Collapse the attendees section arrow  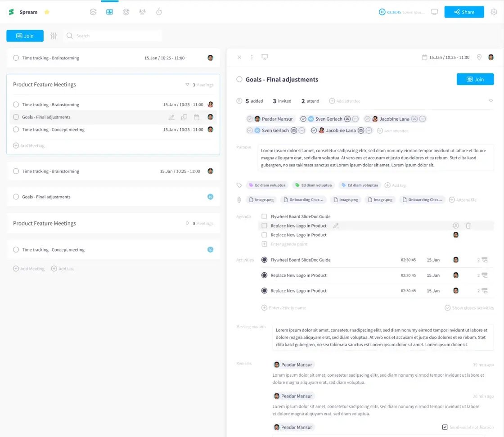point(491,101)
